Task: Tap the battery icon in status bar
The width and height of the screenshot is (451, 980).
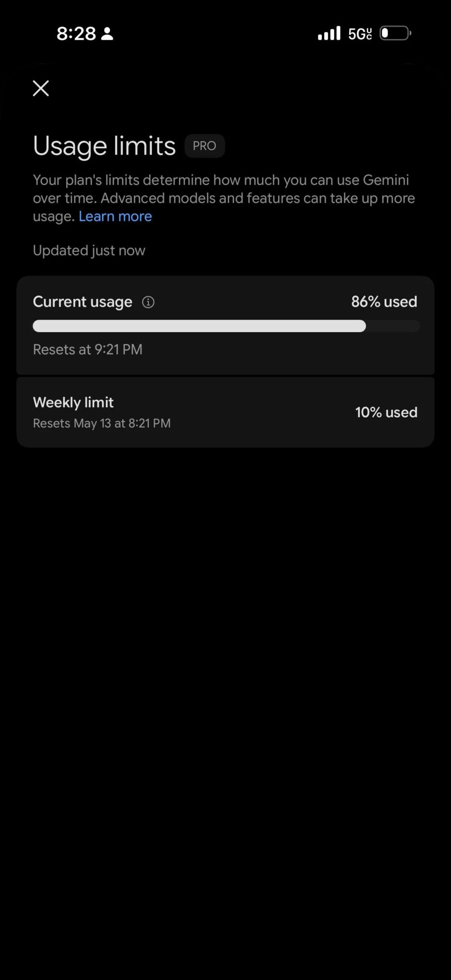Action: (x=396, y=33)
